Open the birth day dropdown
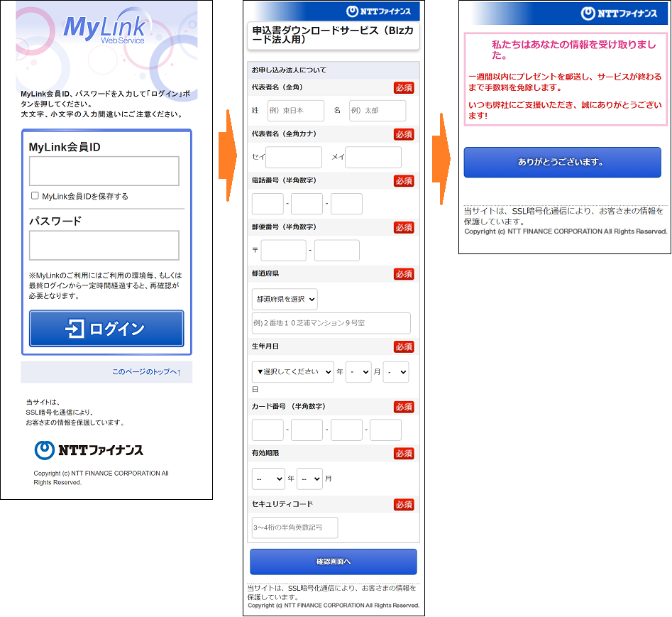 pos(395,371)
